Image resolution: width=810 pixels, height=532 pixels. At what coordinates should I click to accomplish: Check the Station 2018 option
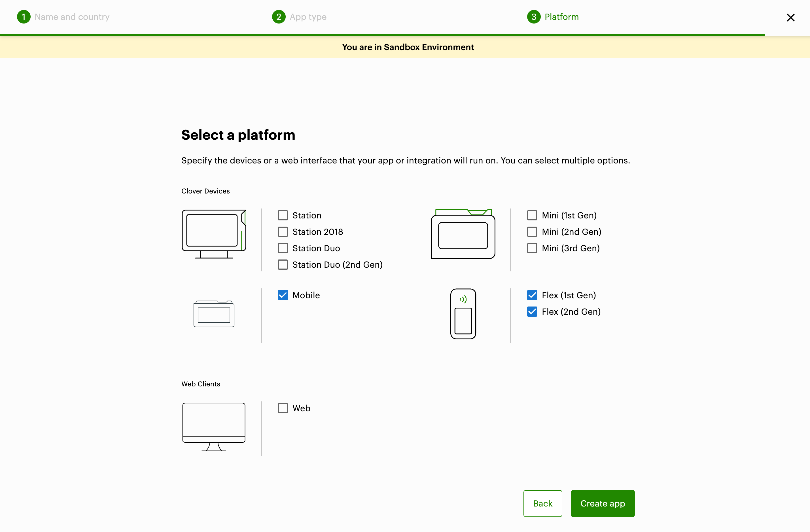coord(283,232)
